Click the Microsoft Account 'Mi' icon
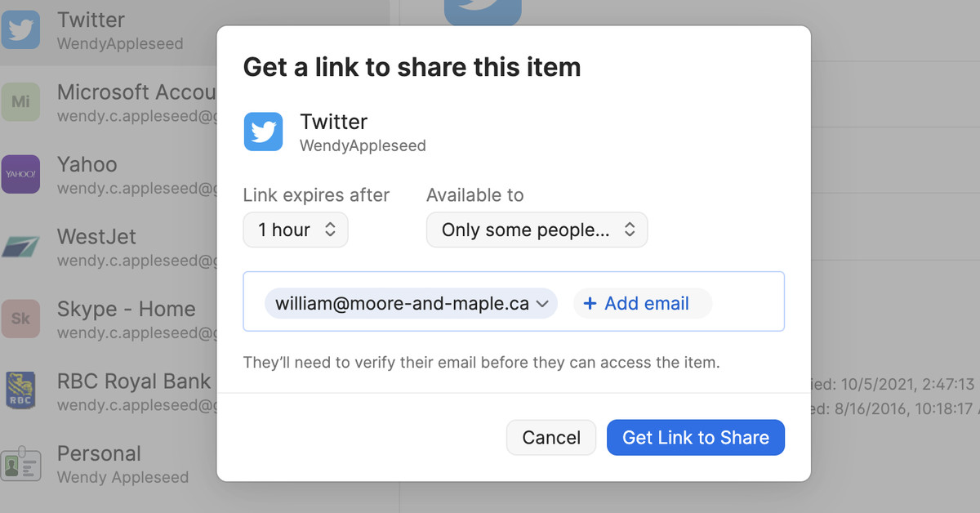Screen dimensions: 980x513 tap(20, 102)
